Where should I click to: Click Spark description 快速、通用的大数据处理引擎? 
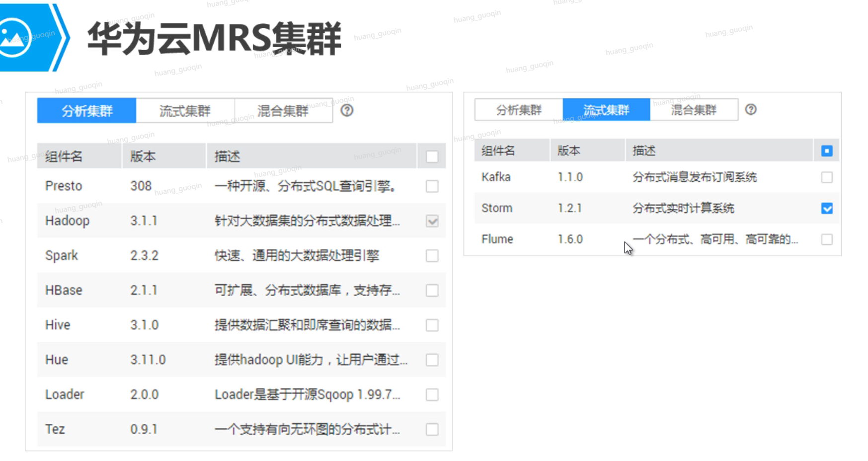297,255
